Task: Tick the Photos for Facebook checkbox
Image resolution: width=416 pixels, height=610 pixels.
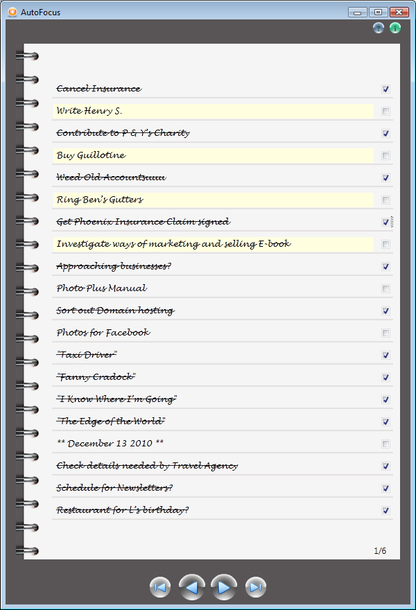Action: pos(386,333)
